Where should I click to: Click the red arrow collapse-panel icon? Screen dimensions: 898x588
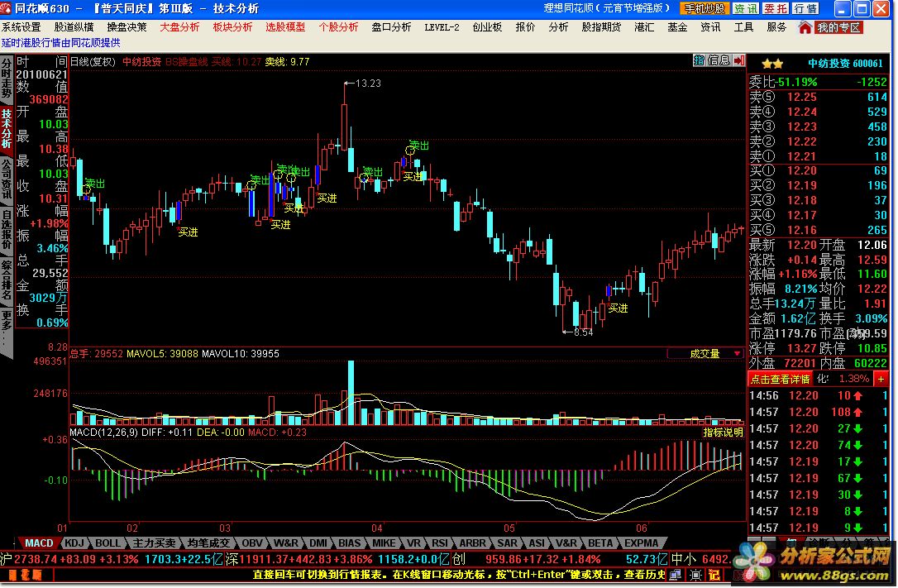click(738, 60)
